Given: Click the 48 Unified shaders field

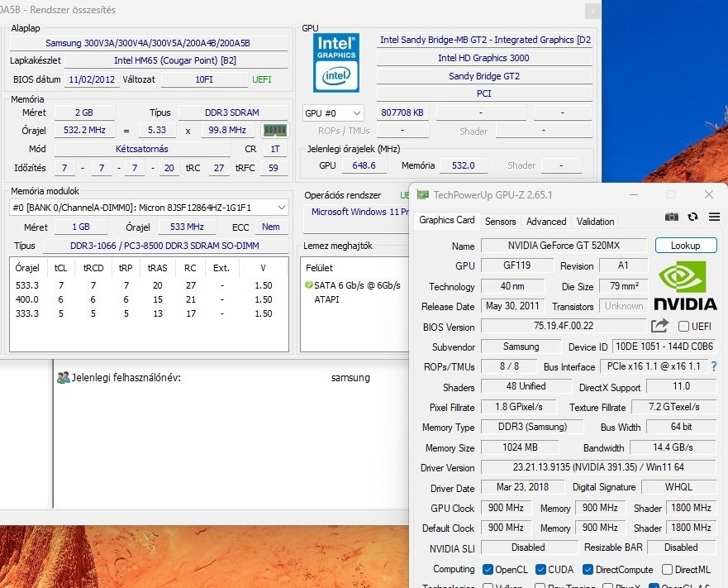Looking at the screenshot, I should pyautogui.click(x=526, y=386).
